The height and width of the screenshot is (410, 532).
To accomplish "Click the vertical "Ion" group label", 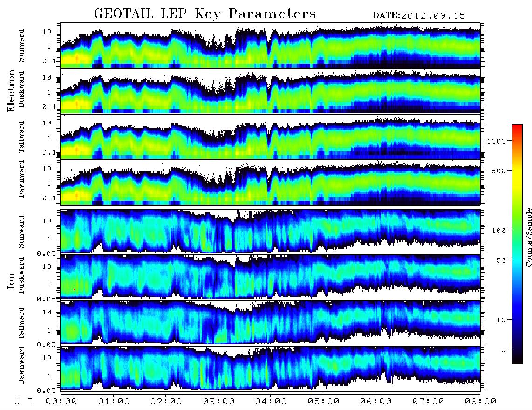I will tap(11, 281).
